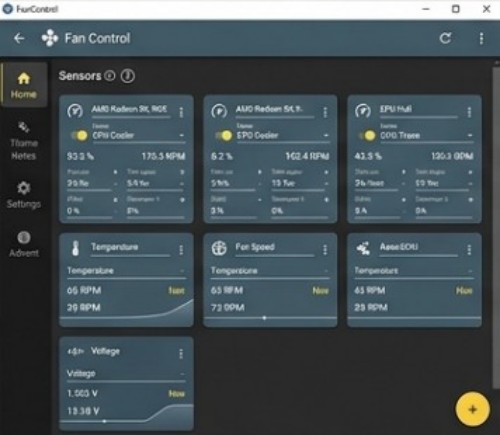
Task: Maximize the FanControl window
Action: (x=456, y=9)
